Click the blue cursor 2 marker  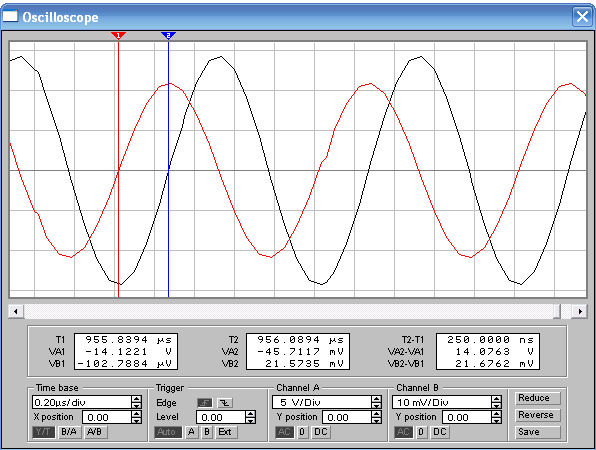[168, 35]
